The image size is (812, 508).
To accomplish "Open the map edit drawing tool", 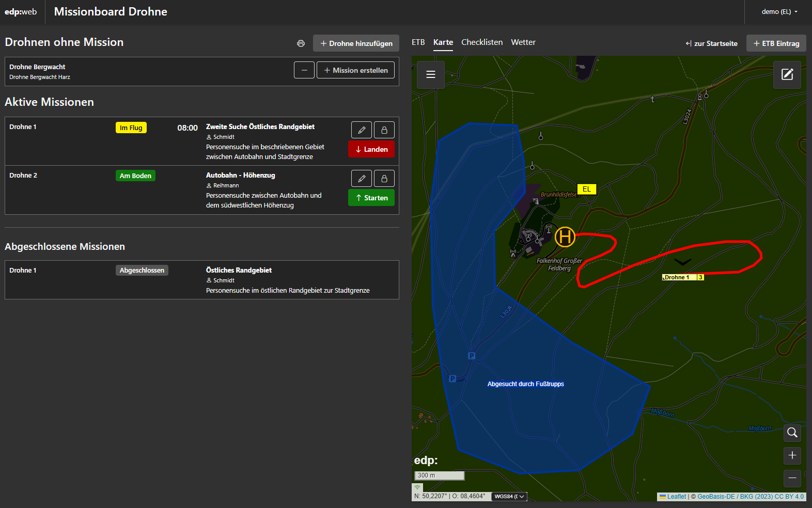I will pos(787,74).
